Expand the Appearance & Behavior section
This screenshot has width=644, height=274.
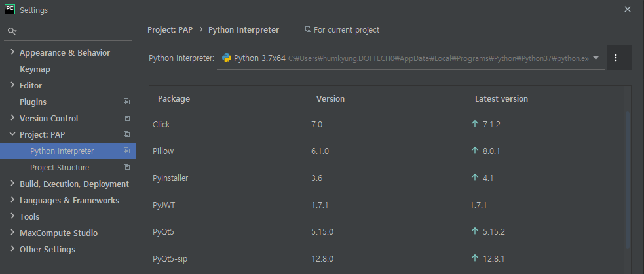(x=12, y=52)
